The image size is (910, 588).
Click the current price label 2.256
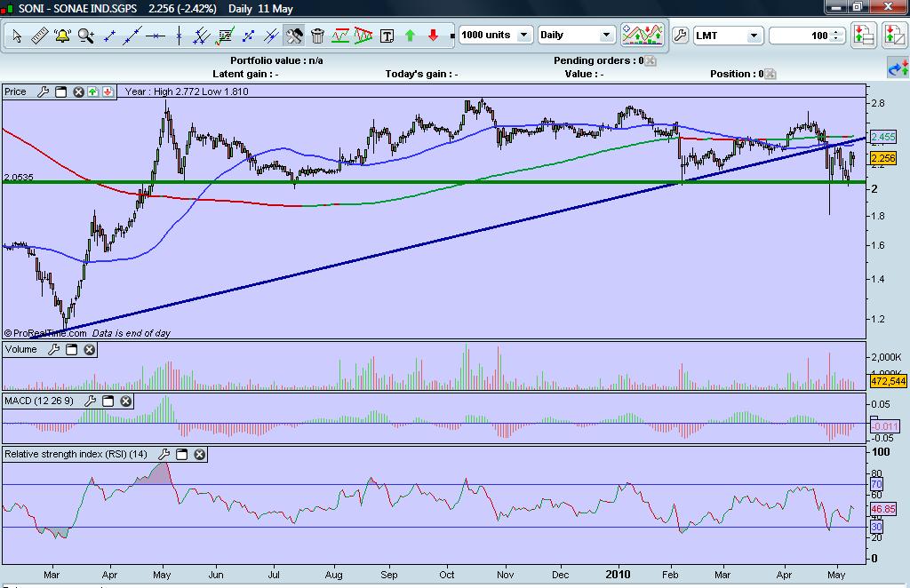883,158
